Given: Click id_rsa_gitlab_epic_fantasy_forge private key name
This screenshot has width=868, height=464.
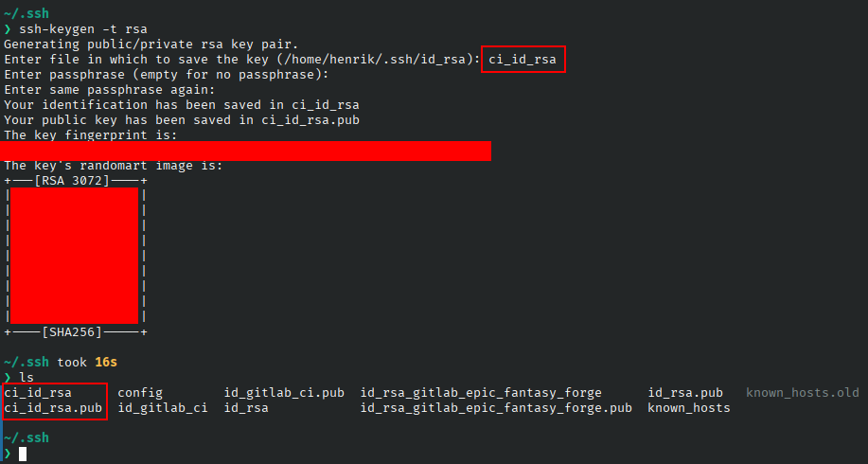Looking at the screenshot, I should 481,393.
